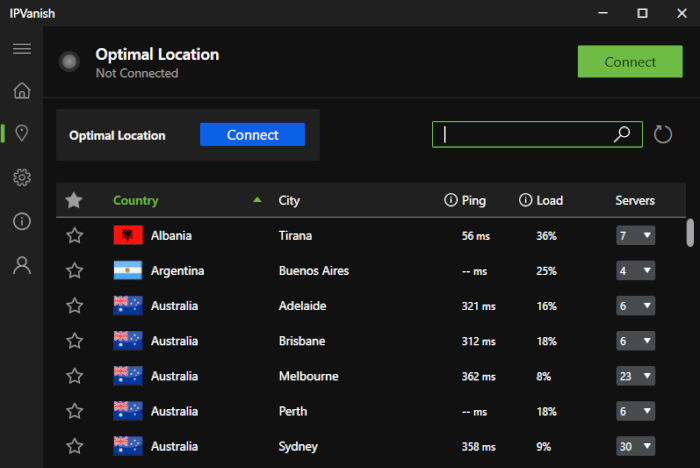This screenshot has width=700, height=468.
Task: Click the 321 ms ping value
Action: click(x=479, y=306)
